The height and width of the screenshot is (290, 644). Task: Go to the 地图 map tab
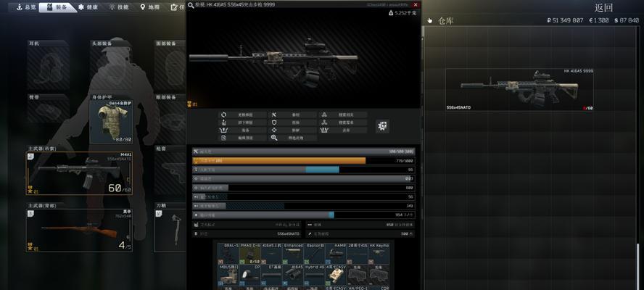click(x=150, y=7)
